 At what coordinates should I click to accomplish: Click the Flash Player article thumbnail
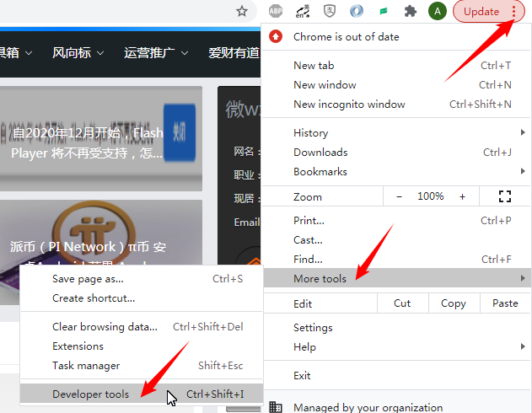point(99,139)
